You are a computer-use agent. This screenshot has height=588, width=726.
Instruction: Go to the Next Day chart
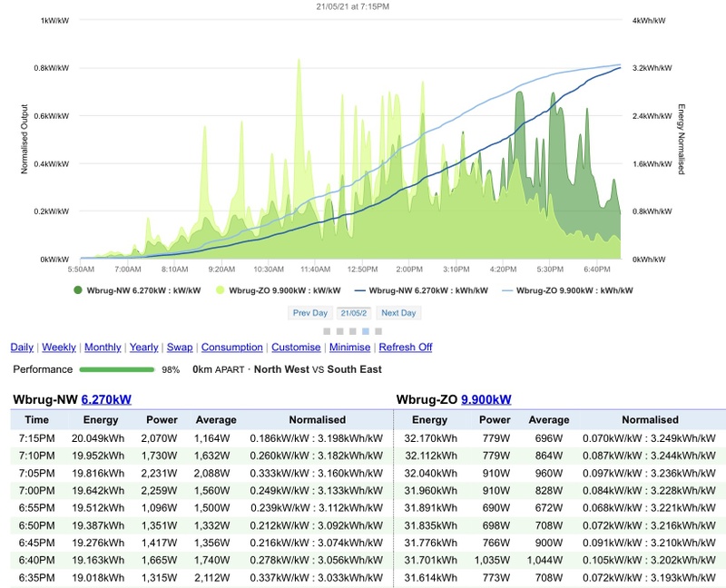pos(398,313)
